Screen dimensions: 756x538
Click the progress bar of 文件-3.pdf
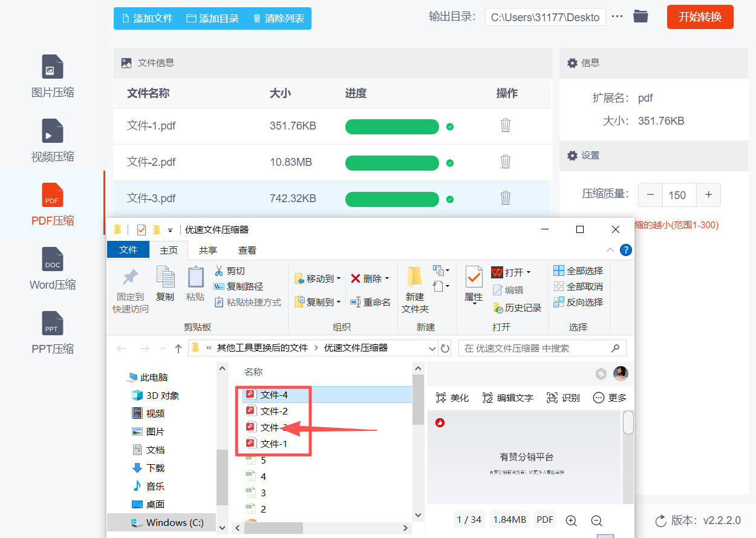(392, 199)
